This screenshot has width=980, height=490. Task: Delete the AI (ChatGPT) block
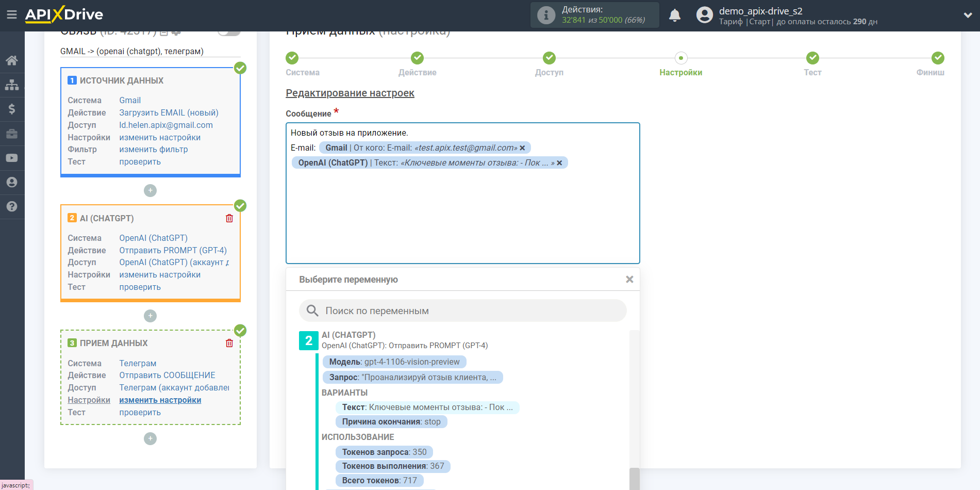click(x=229, y=218)
